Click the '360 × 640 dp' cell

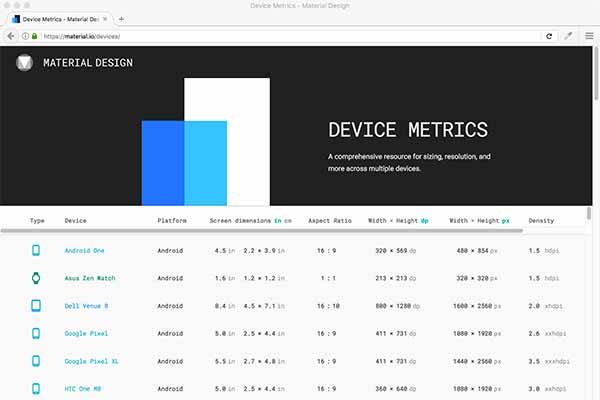point(395,389)
